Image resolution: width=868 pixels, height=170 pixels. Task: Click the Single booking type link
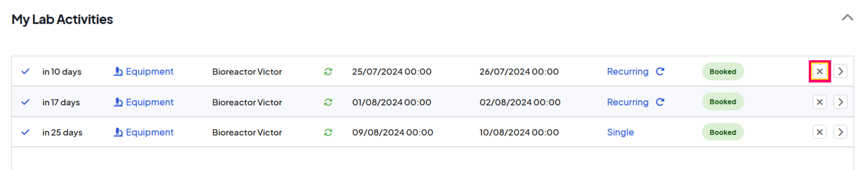click(x=620, y=132)
